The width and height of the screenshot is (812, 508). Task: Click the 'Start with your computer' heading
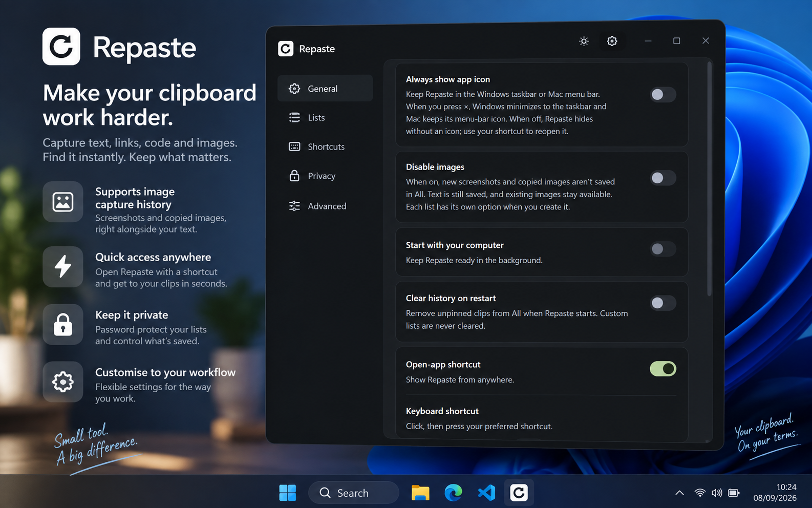[455, 245]
